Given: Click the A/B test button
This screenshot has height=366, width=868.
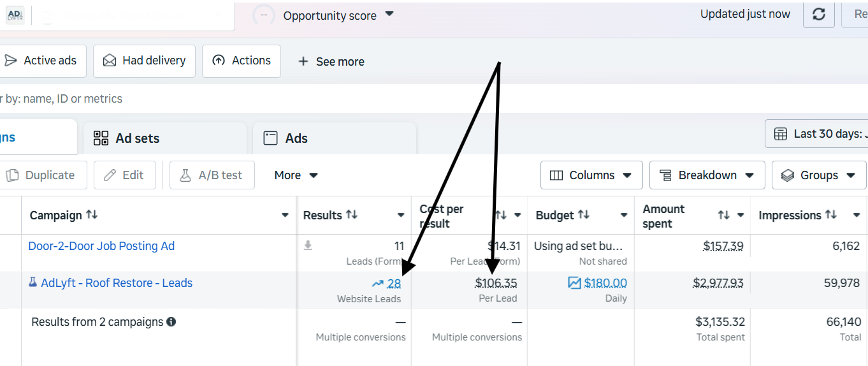Looking at the screenshot, I should click(x=212, y=175).
